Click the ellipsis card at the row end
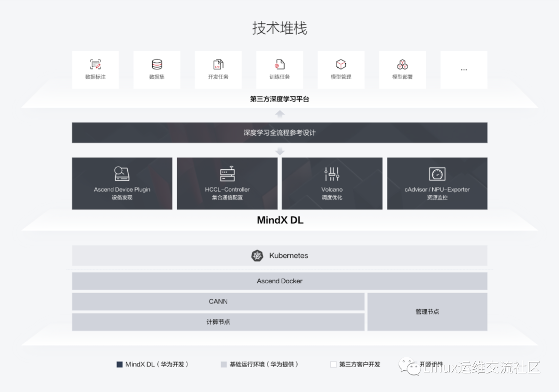Screen dimensions: 559x392 464,69
